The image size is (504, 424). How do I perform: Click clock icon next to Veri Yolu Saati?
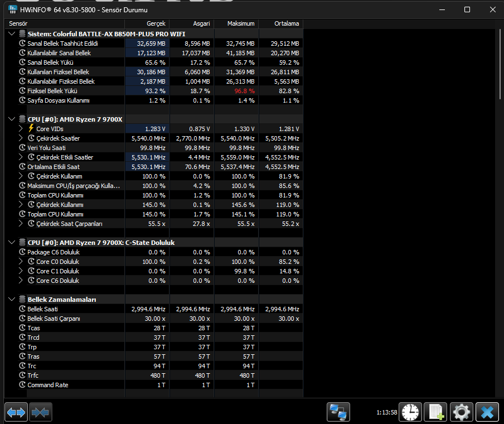coord(22,147)
